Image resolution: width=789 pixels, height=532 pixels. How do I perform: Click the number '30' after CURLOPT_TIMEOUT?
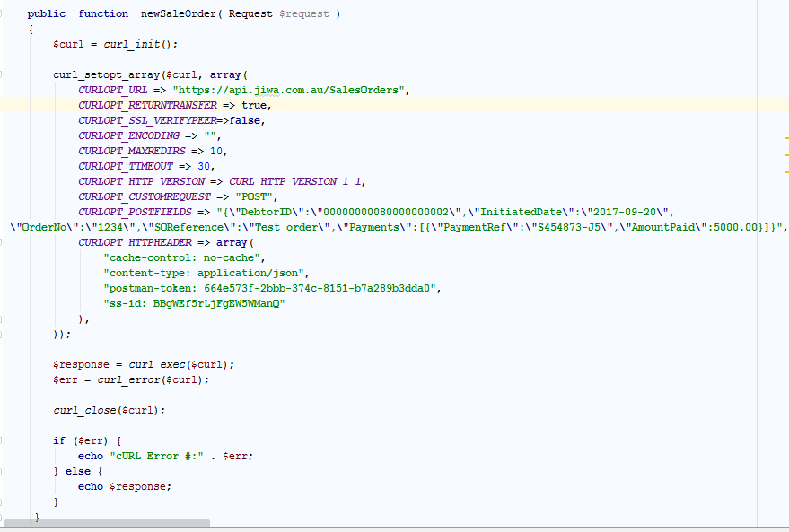click(203, 166)
